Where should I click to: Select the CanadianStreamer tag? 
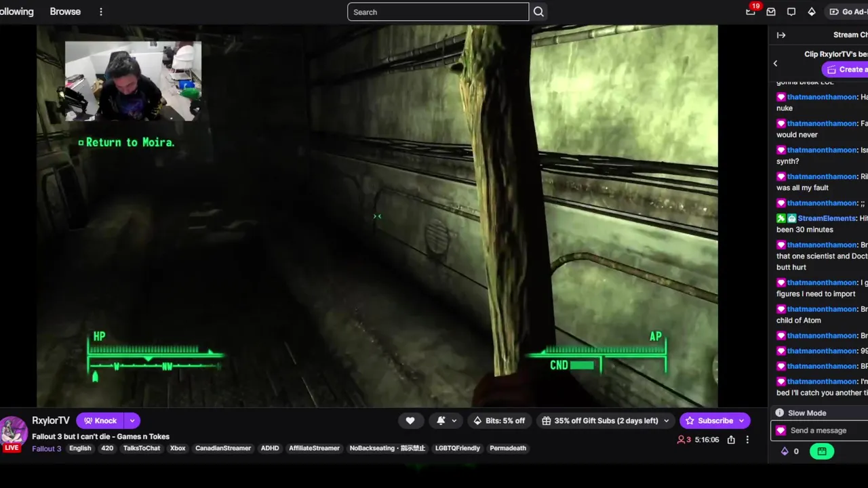pos(223,448)
